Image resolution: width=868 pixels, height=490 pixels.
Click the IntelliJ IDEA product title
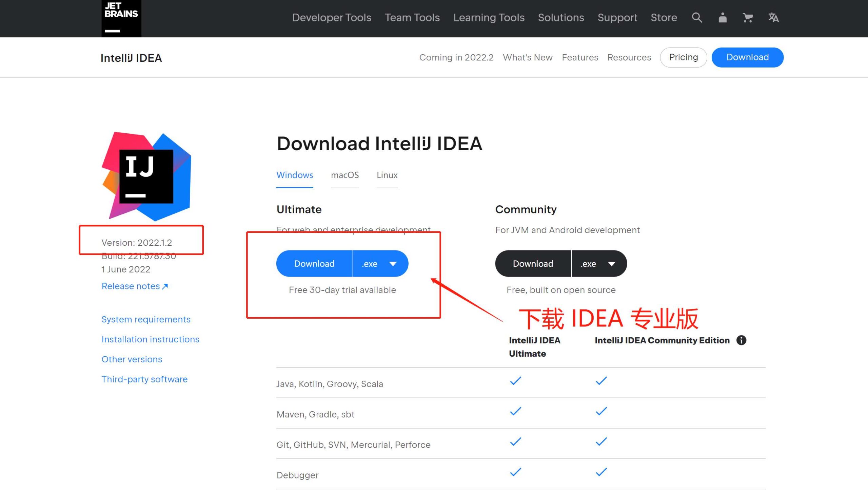click(131, 58)
